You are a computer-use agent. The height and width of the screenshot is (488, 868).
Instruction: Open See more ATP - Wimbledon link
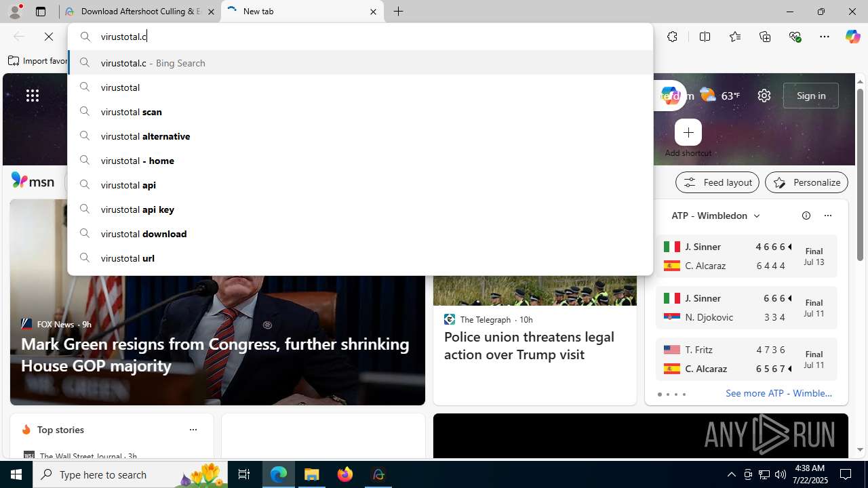pyautogui.click(x=778, y=393)
